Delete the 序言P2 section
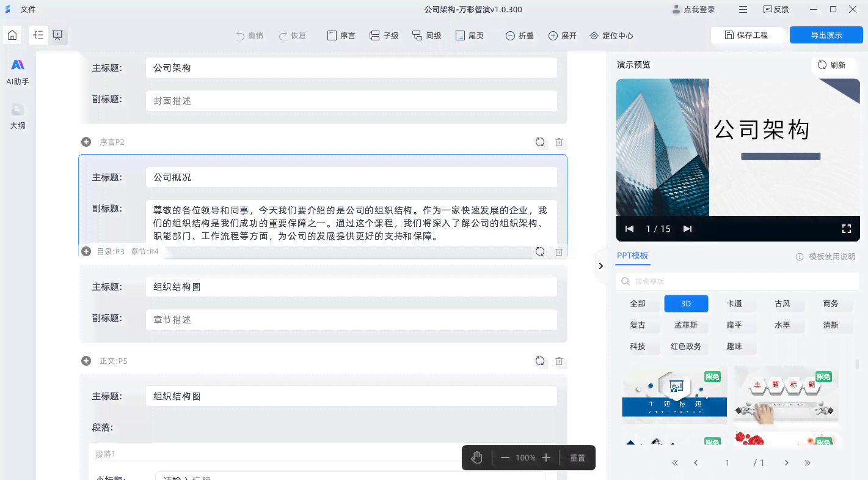Viewport: 868px width, 480px height. pos(559,142)
